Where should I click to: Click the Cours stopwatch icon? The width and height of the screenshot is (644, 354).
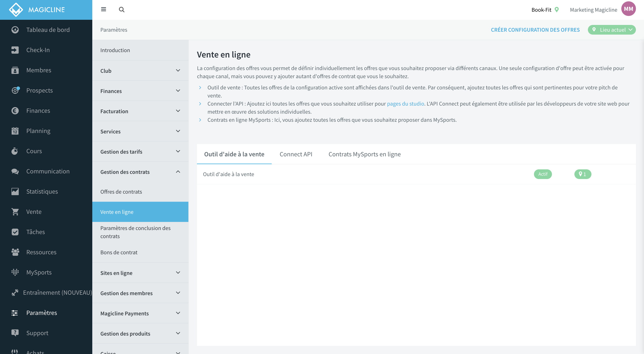click(x=15, y=151)
